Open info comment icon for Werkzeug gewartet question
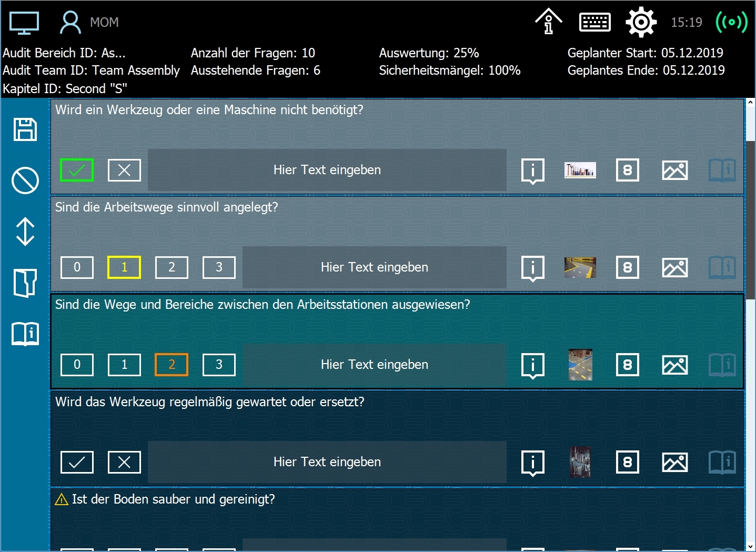 [x=532, y=463]
